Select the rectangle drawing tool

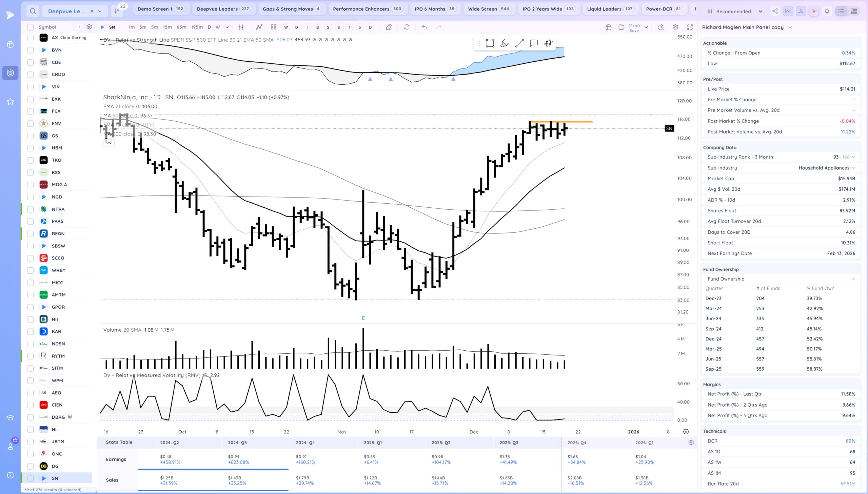click(490, 43)
